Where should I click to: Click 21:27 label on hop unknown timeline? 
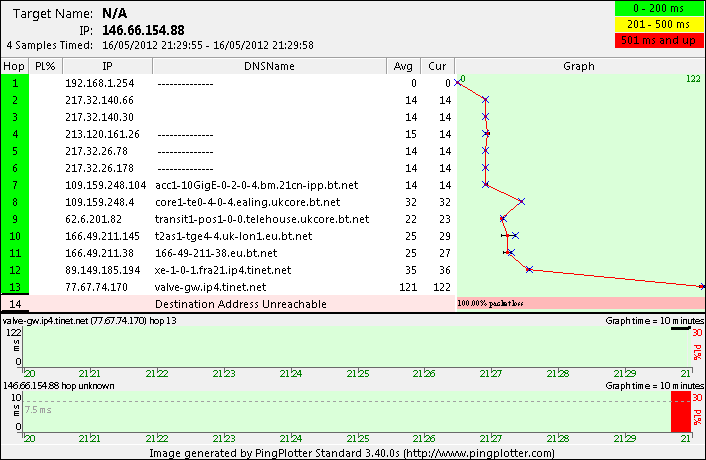(x=490, y=438)
